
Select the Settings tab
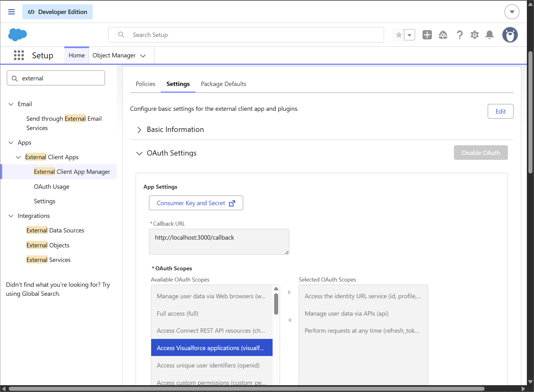pyautogui.click(x=178, y=84)
